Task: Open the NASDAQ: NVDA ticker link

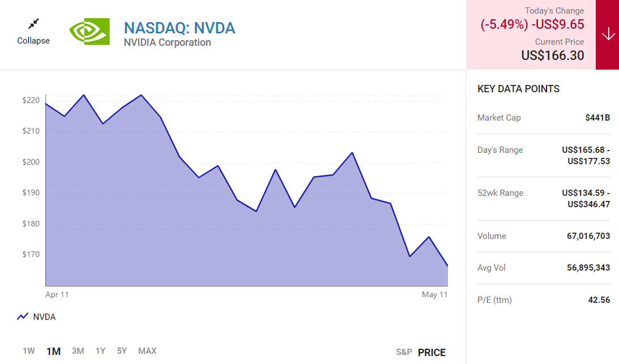Action: tap(179, 27)
